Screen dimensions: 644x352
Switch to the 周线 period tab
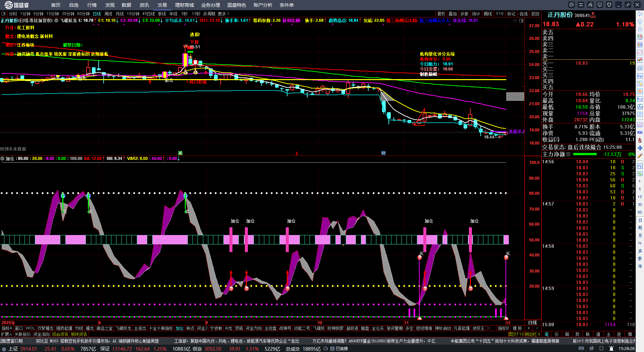pos(108,14)
